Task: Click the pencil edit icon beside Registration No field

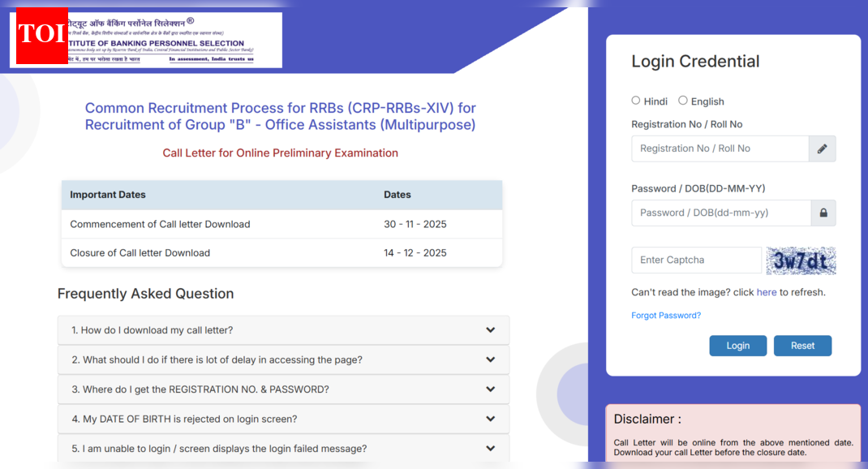Action: pos(822,148)
